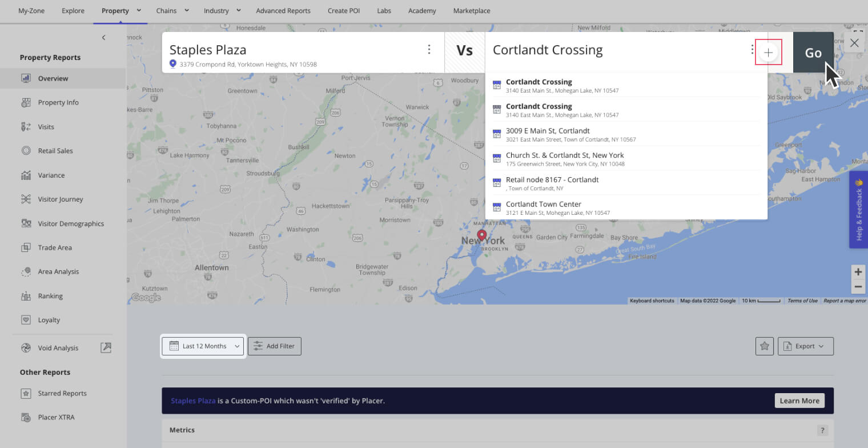This screenshot has width=868, height=448.
Task: Close the comparison search bar
Action: 854,43
